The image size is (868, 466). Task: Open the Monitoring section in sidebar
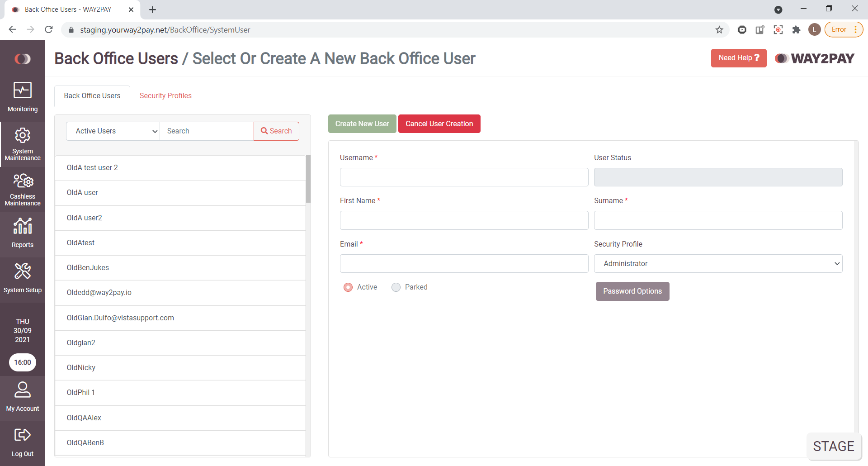(22, 96)
